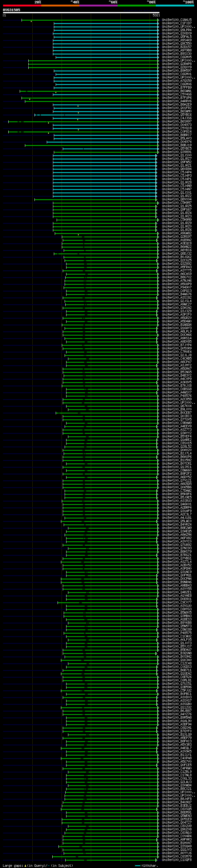
Task: Select hit UniRef100_B7FUP6
Action: pos(177,98)
